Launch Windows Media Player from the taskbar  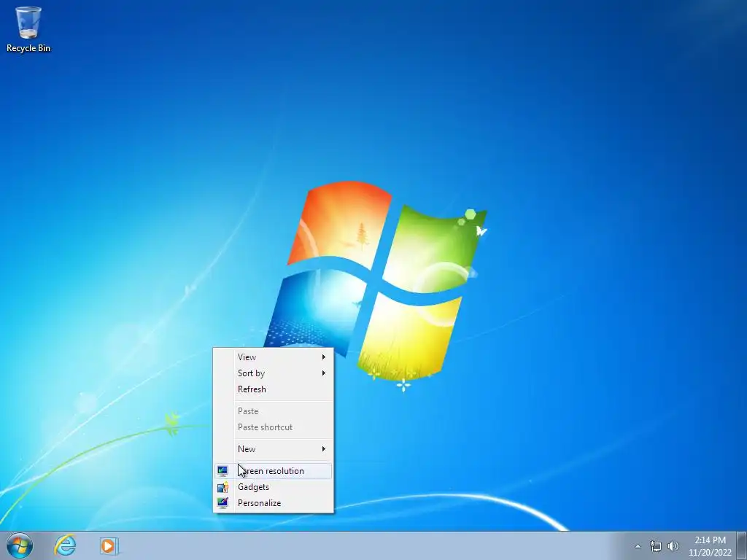point(109,545)
